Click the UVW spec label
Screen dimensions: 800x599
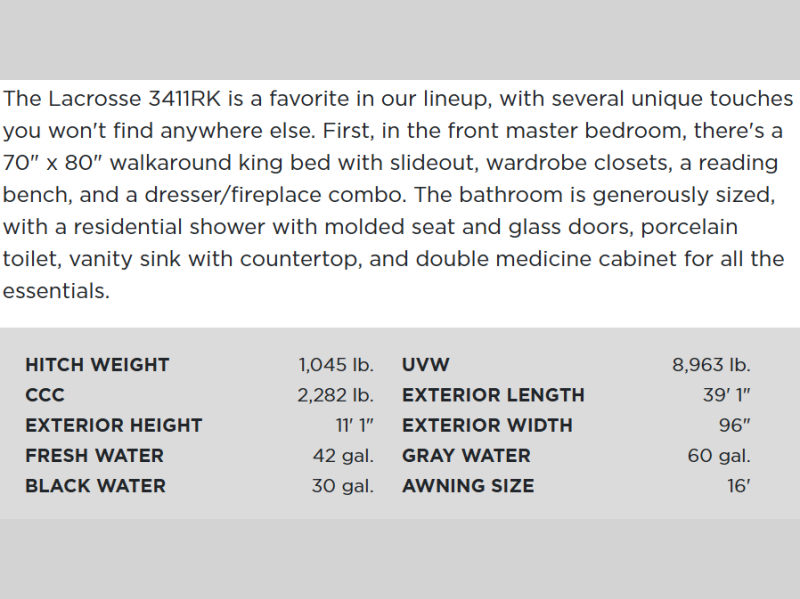pos(426,365)
